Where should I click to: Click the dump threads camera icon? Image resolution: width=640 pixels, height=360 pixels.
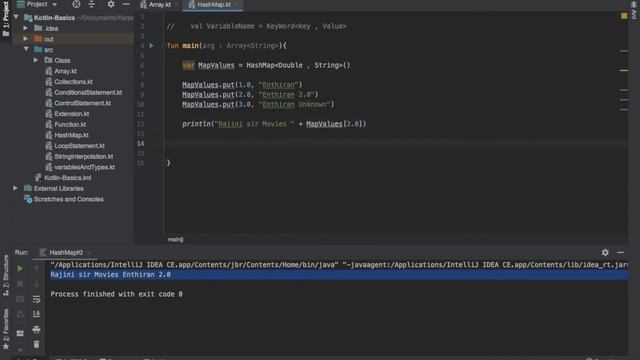(20, 299)
